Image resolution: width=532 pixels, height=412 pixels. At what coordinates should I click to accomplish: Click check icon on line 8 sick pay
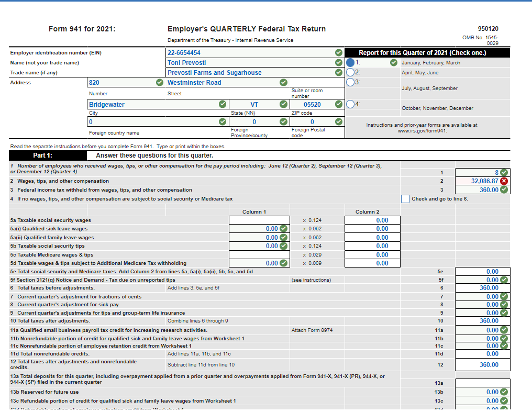[x=504, y=305]
